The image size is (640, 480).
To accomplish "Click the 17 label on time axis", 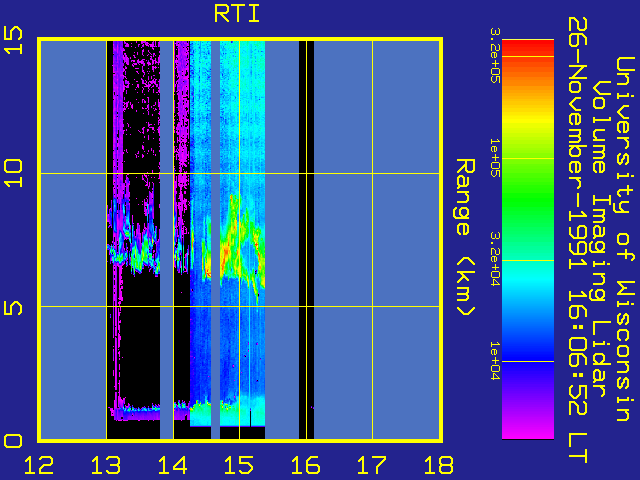I will pyautogui.click(x=372, y=465).
